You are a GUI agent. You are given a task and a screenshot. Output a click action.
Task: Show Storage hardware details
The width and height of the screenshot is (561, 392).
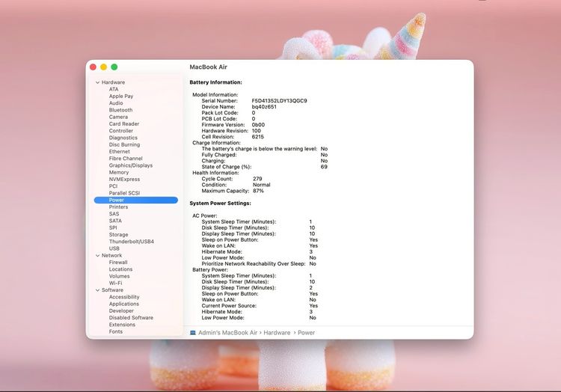tap(118, 235)
